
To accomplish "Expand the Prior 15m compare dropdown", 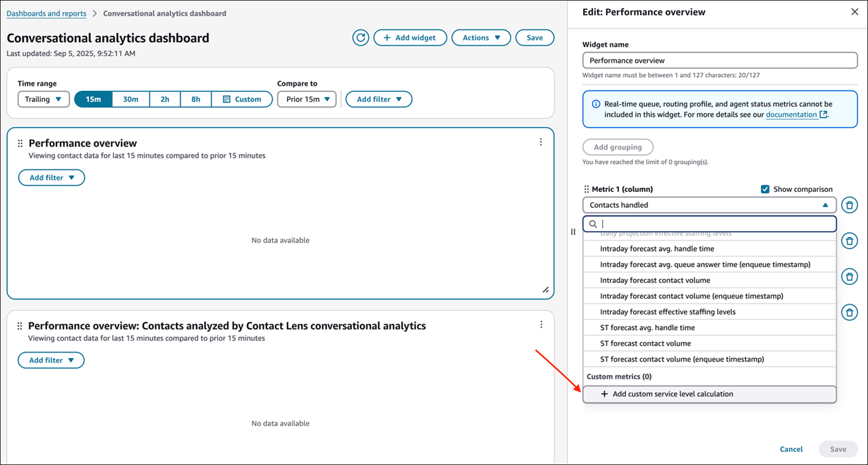I will point(307,100).
